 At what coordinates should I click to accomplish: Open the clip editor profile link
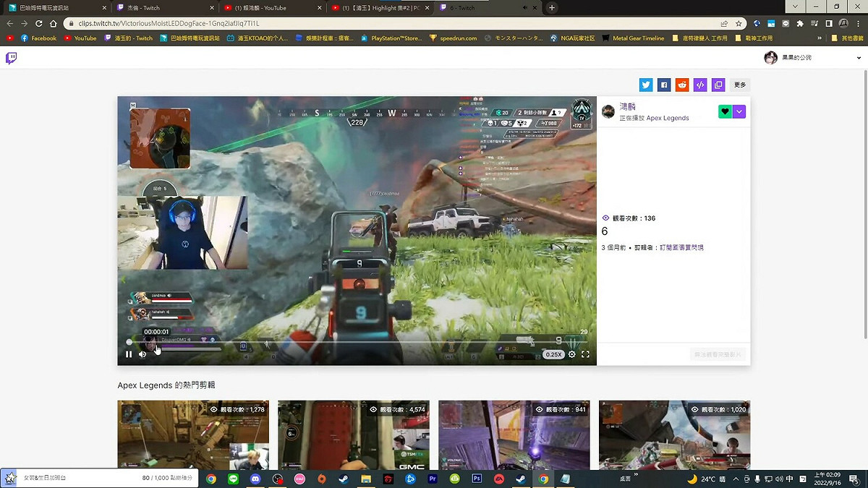[x=681, y=247]
